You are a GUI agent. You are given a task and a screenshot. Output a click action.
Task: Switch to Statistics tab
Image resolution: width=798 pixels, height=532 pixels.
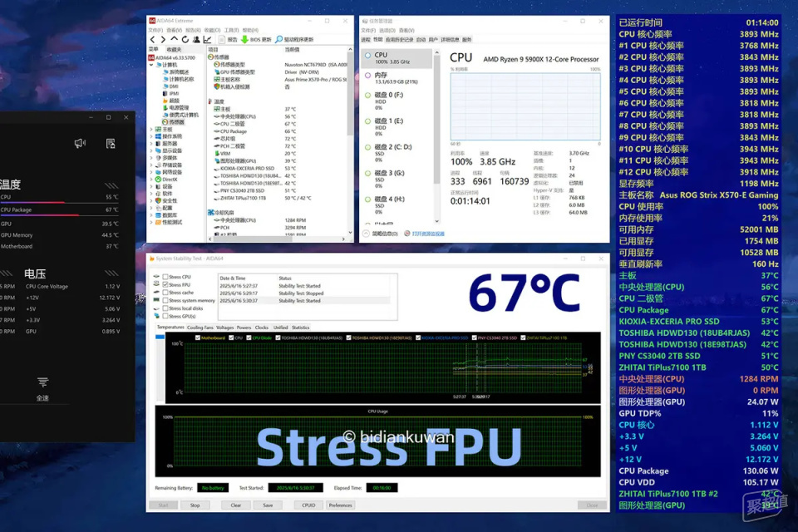(x=300, y=328)
